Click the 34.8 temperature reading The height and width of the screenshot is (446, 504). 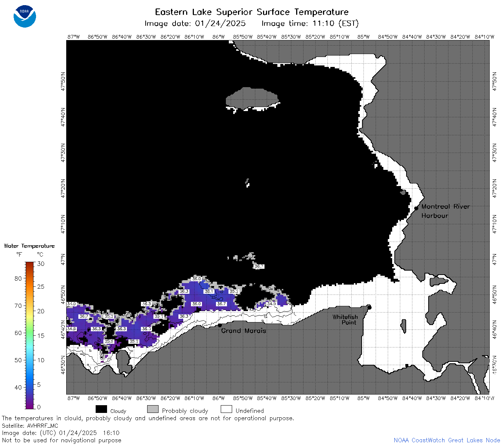coord(71,329)
